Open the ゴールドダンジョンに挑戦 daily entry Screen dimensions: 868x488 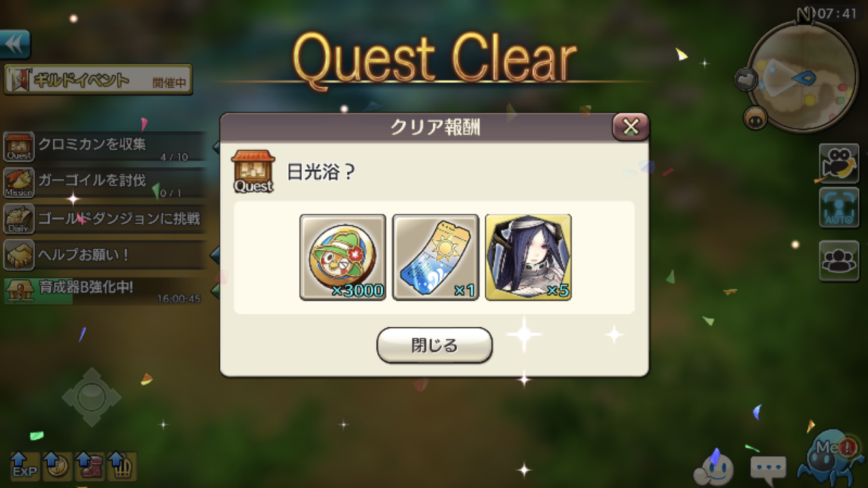(105, 219)
